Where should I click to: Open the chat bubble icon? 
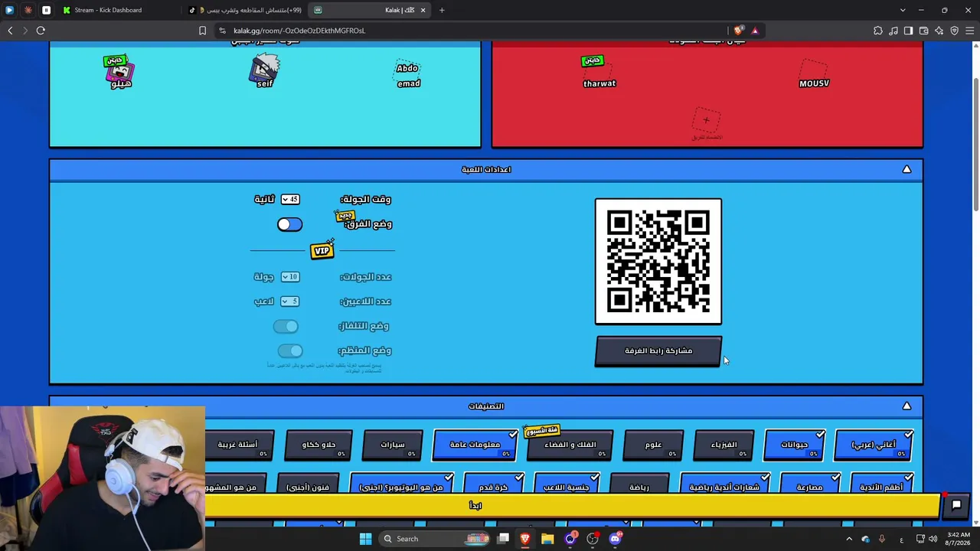pos(956,505)
